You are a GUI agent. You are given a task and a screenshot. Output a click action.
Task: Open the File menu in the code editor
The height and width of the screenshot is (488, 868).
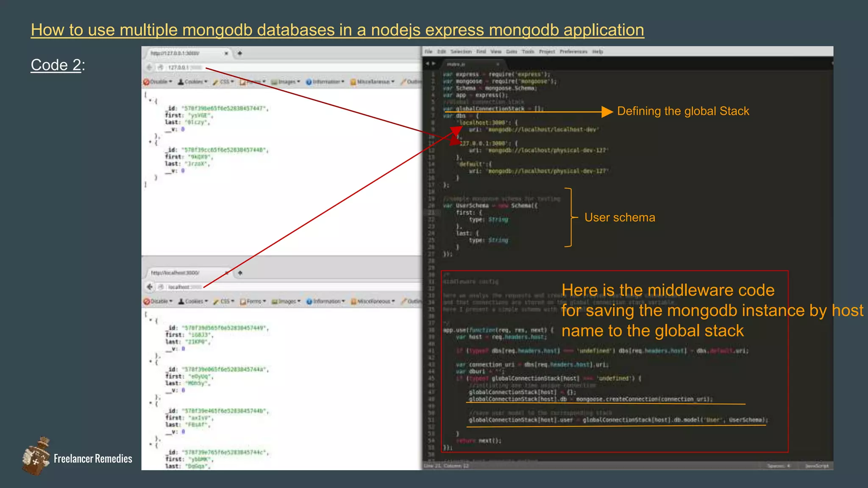(x=428, y=52)
